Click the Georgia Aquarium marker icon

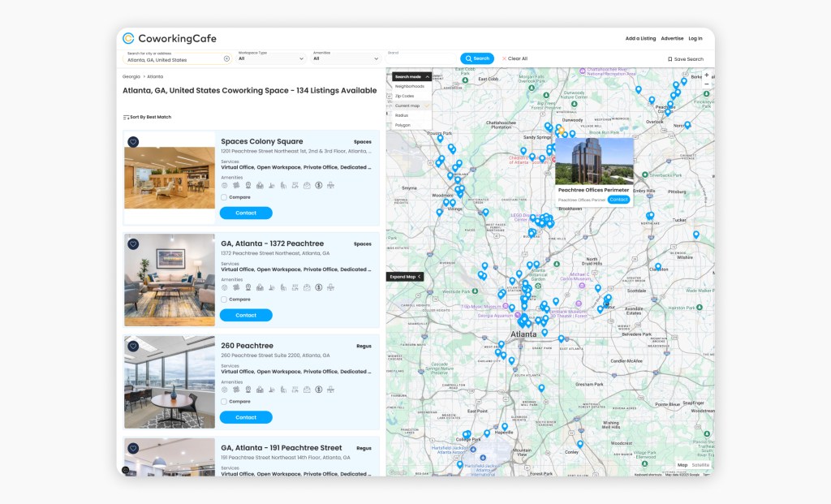(x=518, y=316)
